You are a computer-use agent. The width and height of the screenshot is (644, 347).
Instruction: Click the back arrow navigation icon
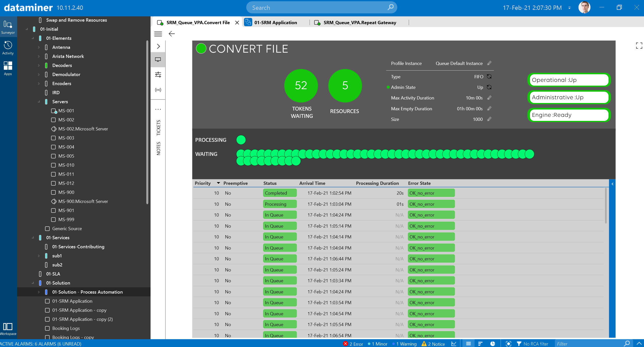[x=172, y=34]
